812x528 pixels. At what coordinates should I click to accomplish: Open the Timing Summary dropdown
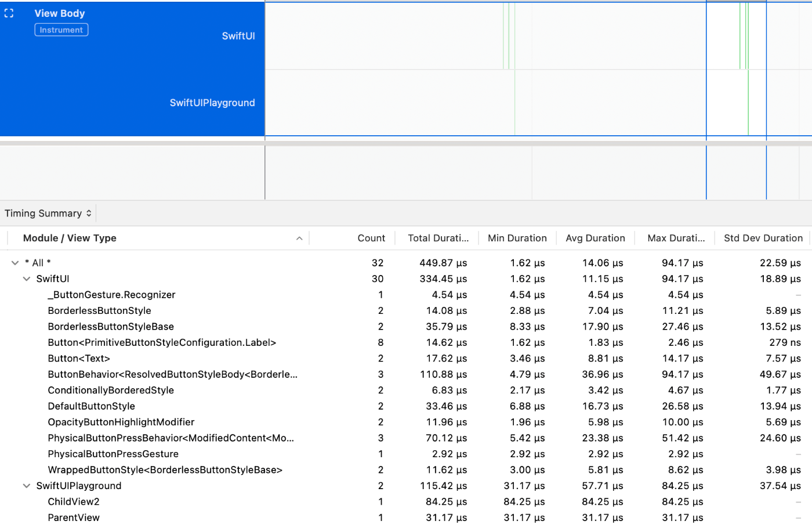tap(48, 214)
